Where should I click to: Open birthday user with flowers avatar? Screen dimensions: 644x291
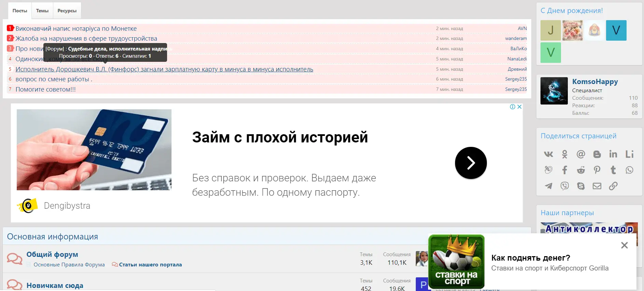(573, 30)
